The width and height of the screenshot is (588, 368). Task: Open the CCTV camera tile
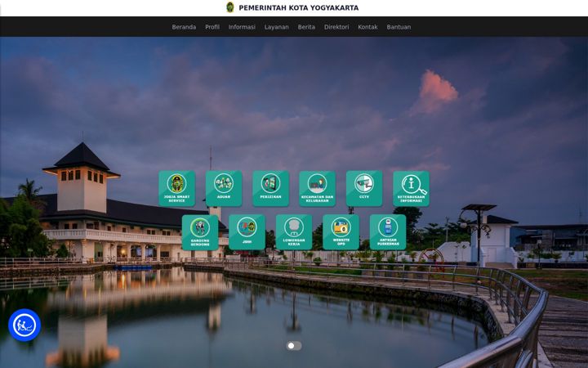click(364, 189)
